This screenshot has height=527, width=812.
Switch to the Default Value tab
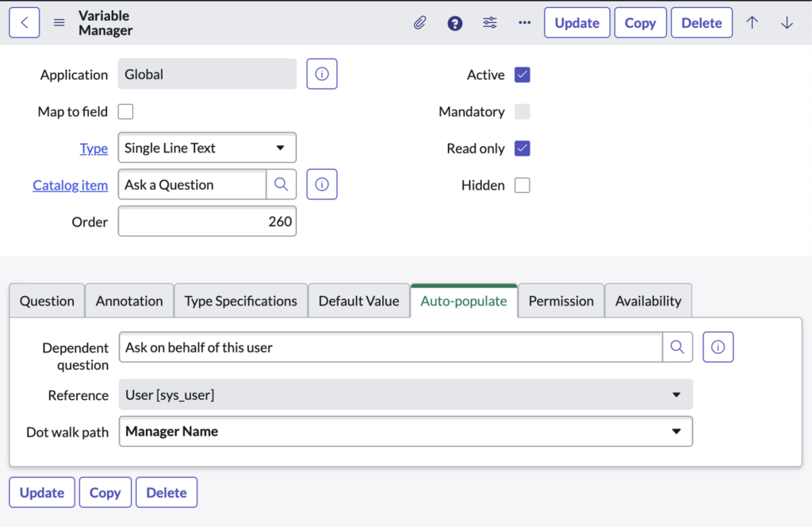pyautogui.click(x=358, y=302)
